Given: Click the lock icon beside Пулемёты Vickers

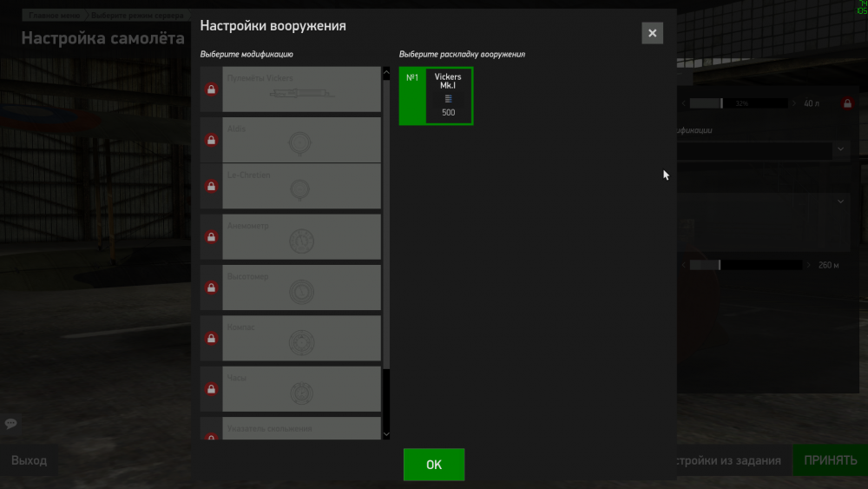Looking at the screenshot, I should point(211,89).
